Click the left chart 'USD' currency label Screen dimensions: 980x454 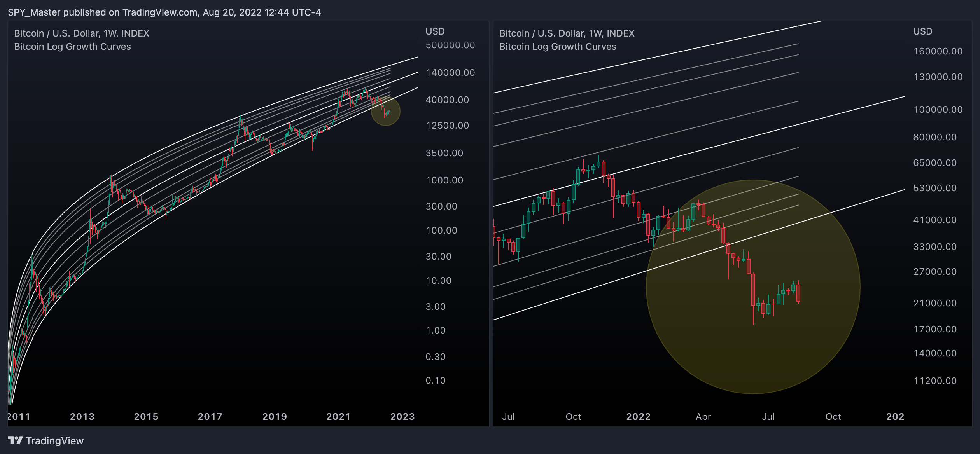[435, 31]
